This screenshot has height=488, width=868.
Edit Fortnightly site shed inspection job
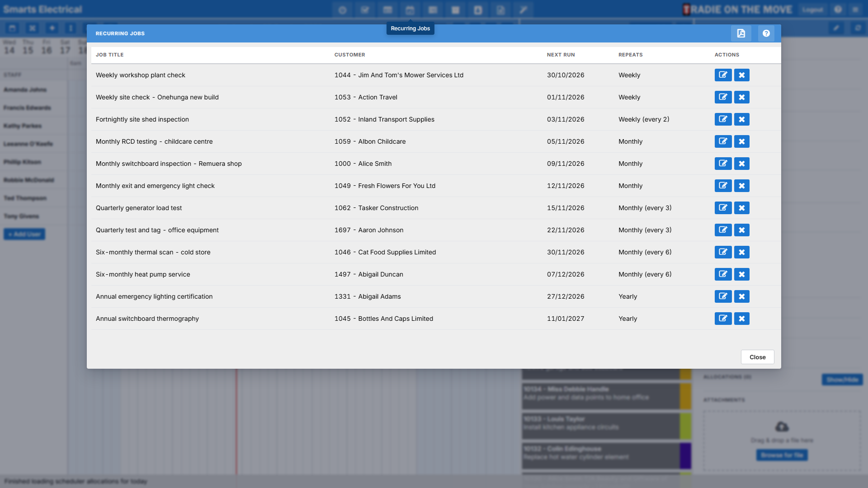coord(723,119)
